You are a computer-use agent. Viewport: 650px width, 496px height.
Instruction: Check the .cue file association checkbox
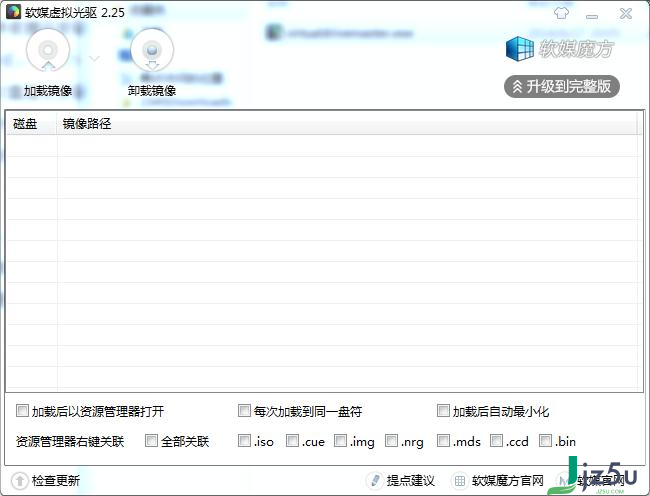(292, 441)
